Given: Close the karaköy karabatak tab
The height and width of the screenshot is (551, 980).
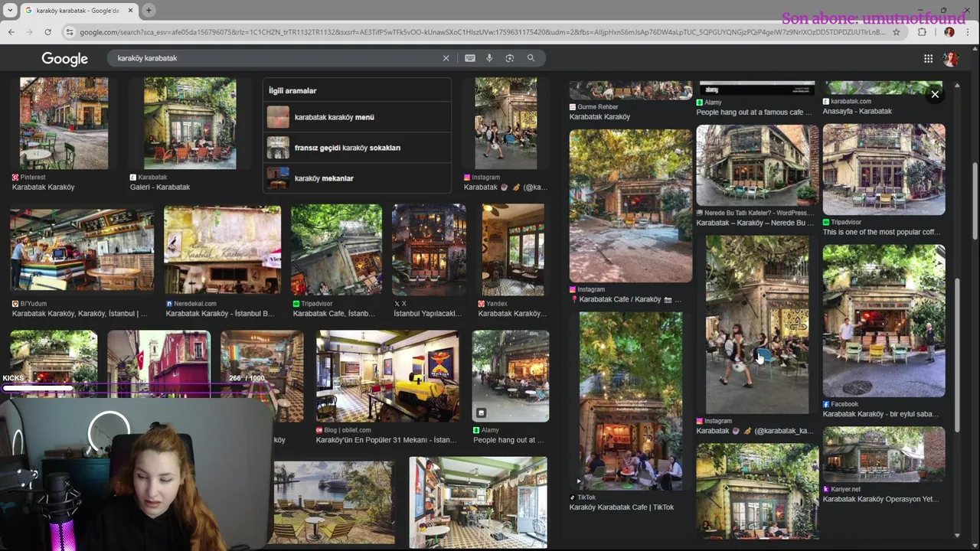Looking at the screenshot, I should (x=129, y=11).
